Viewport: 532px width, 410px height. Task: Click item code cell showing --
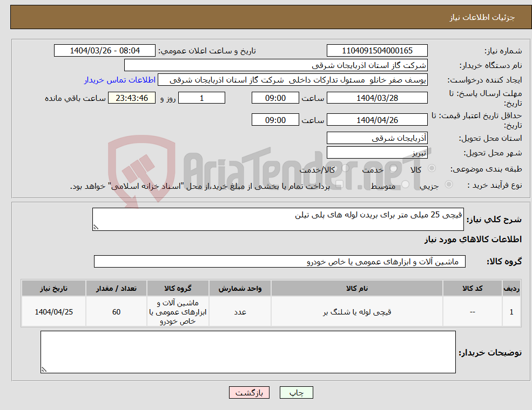(x=472, y=312)
